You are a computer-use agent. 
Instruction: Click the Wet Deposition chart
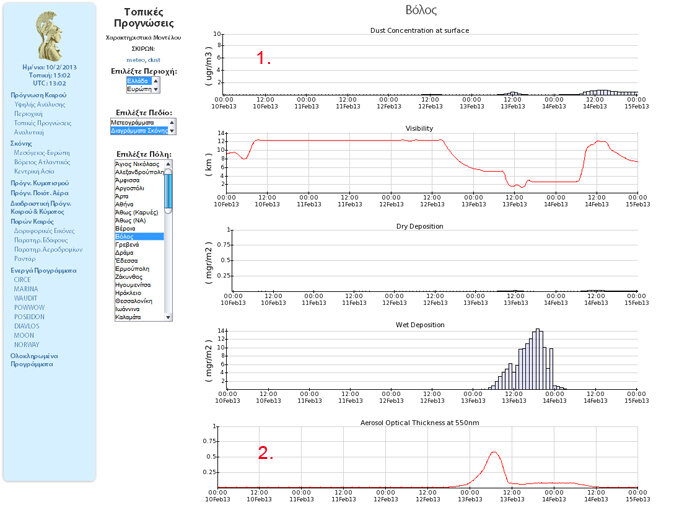pos(431,360)
